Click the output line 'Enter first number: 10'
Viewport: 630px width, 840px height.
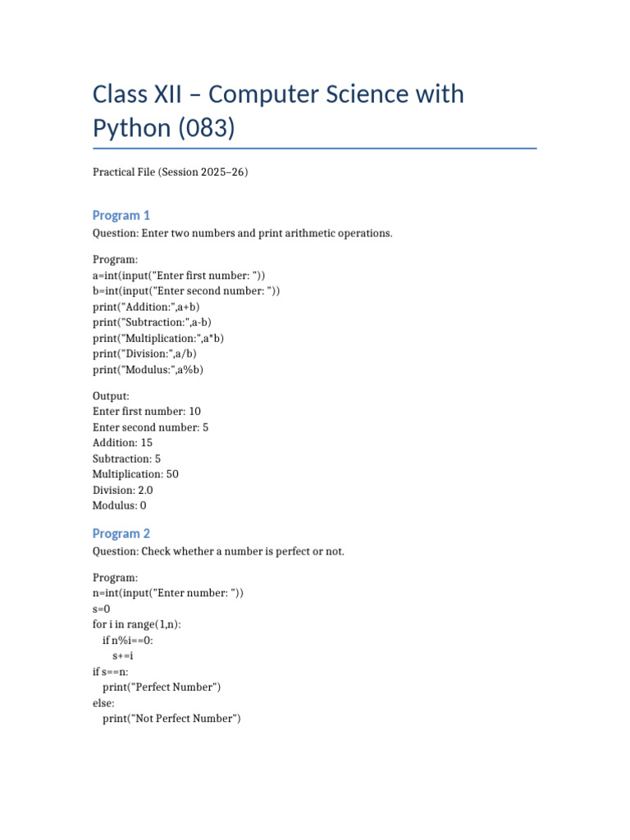(x=147, y=412)
